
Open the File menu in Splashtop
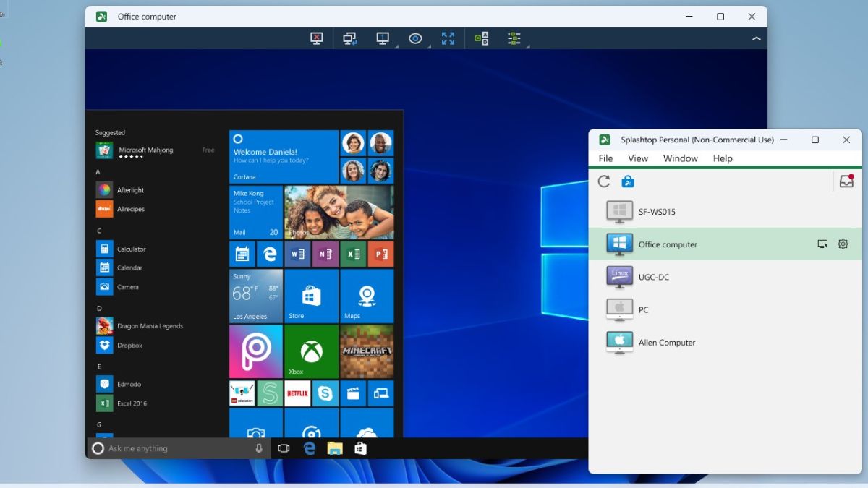[x=606, y=158]
